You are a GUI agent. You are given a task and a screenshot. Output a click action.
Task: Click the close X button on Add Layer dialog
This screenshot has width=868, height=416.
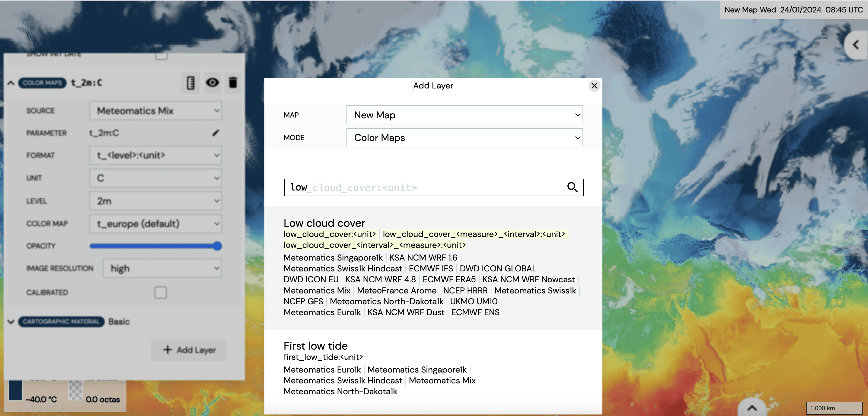594,85
